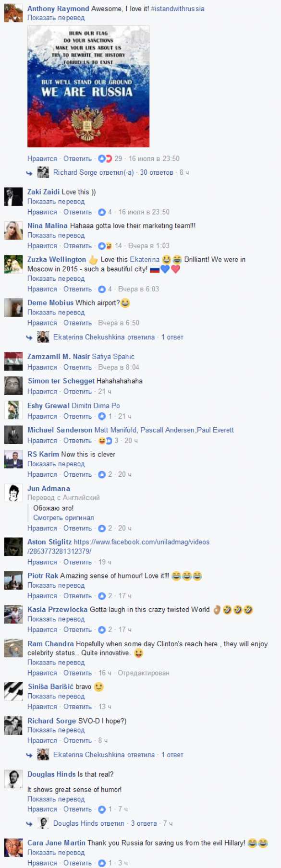Expand Richard Sorge's 30 replies thread
Viewport: 281px width, 868px height.
157,172
